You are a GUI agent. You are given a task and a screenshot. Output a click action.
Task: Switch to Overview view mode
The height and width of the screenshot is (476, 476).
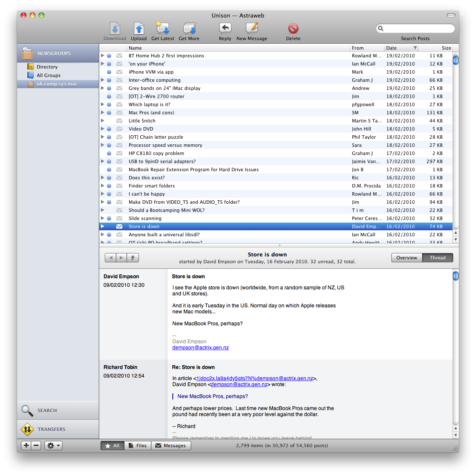[407, 258]
